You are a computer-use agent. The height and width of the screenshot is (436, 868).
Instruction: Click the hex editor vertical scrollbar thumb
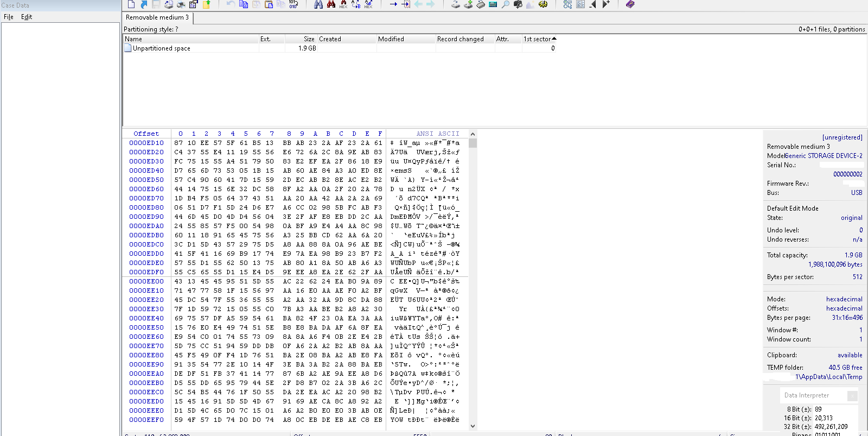tap(473, 143)
